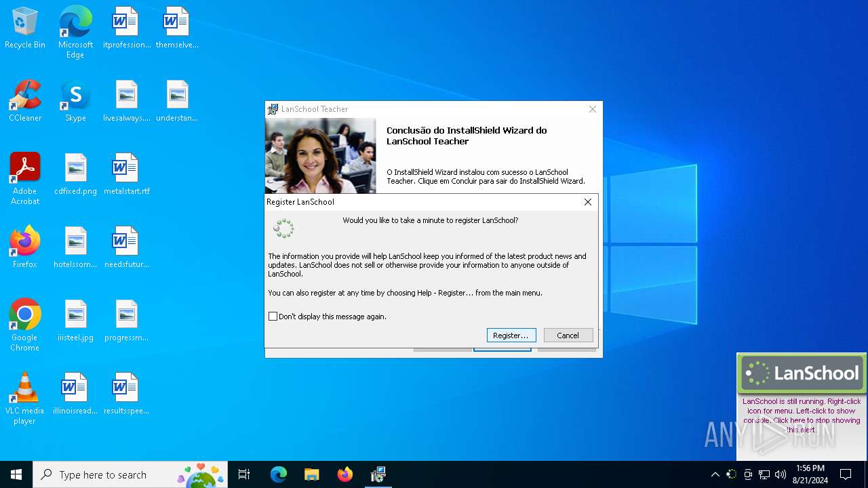Open Adobe Acrobat desktop shortcut
Screen dimensions: 868x488
click(x=25, y=179)
